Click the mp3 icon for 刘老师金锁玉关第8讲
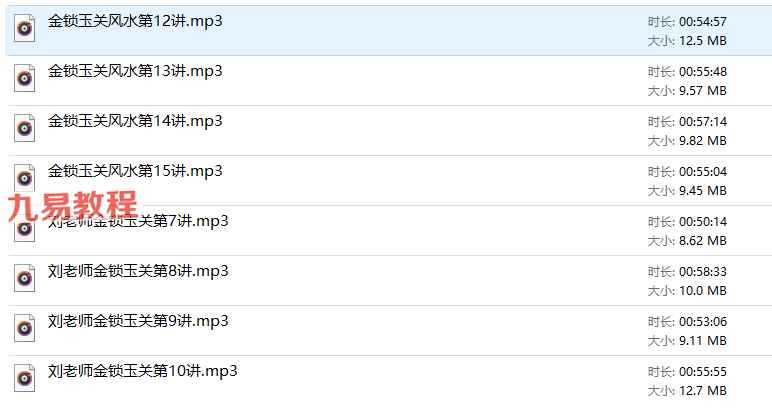 [x=24, y=278]
